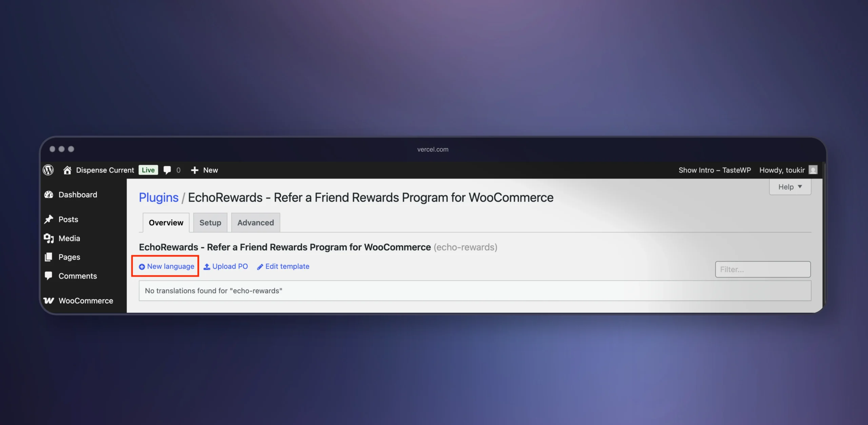Open the Dispense Current site link
Viewport: 868px width, 425px height.
pyautogui.click(x=105, y=170)
